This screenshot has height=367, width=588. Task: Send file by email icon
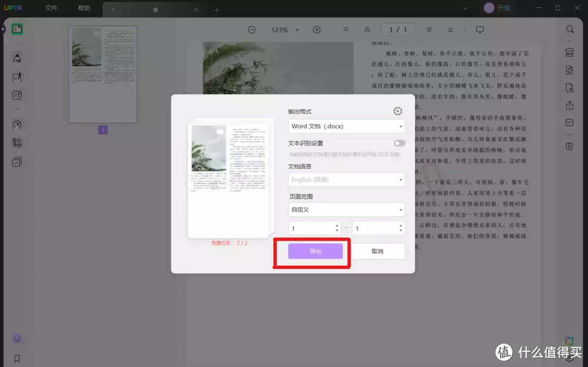[x=569, y=123]
